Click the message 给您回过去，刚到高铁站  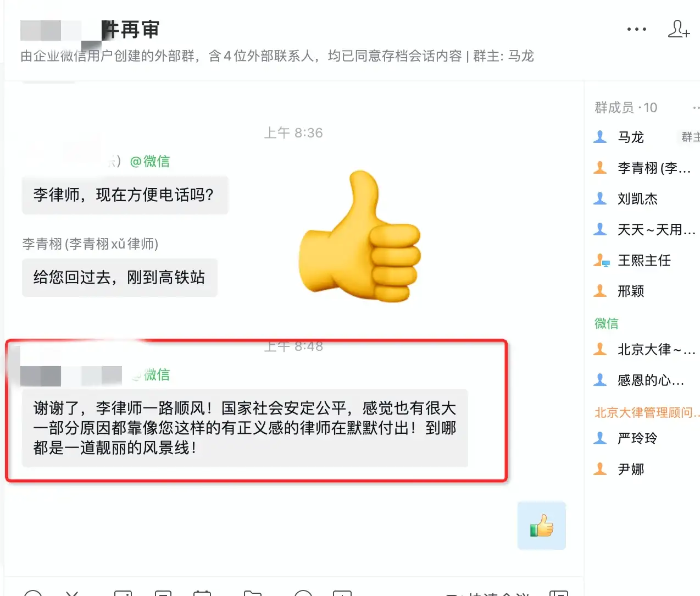[x=120, y=278]
